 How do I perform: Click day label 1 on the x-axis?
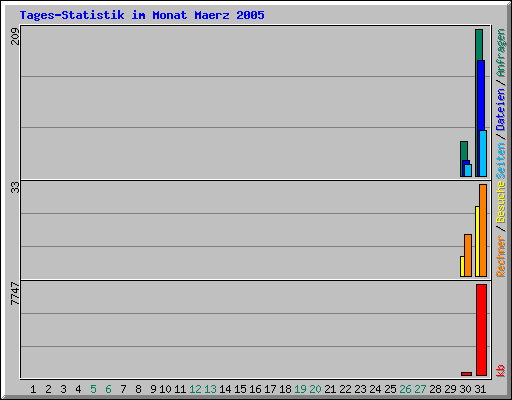click(33, 389)
